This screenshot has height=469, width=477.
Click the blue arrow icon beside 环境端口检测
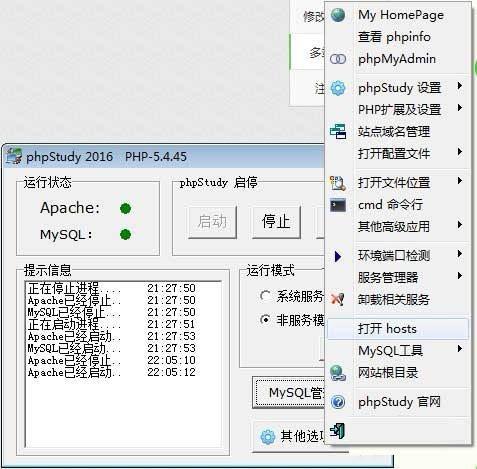coord(338,256)
